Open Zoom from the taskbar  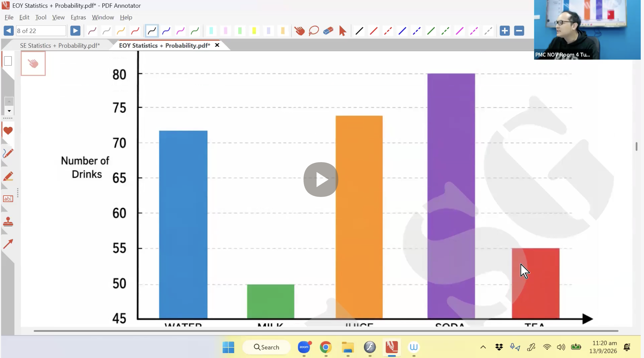pos(304,347)
